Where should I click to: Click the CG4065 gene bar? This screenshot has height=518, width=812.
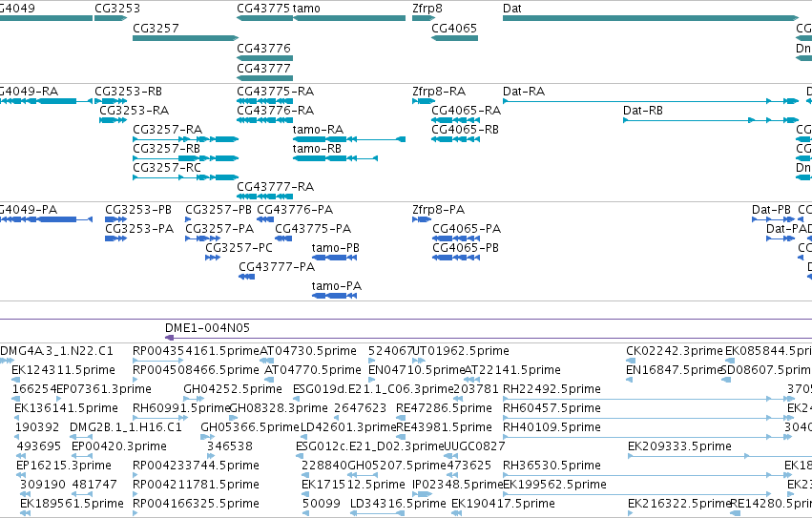pos(455,38)
